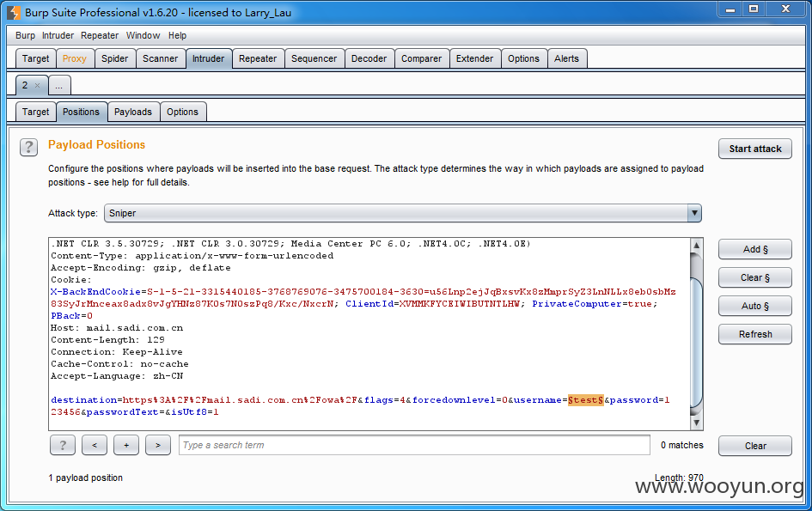Open the Repeater menu
The width and height of the screenshot is (812, 511).
(100, 35)
